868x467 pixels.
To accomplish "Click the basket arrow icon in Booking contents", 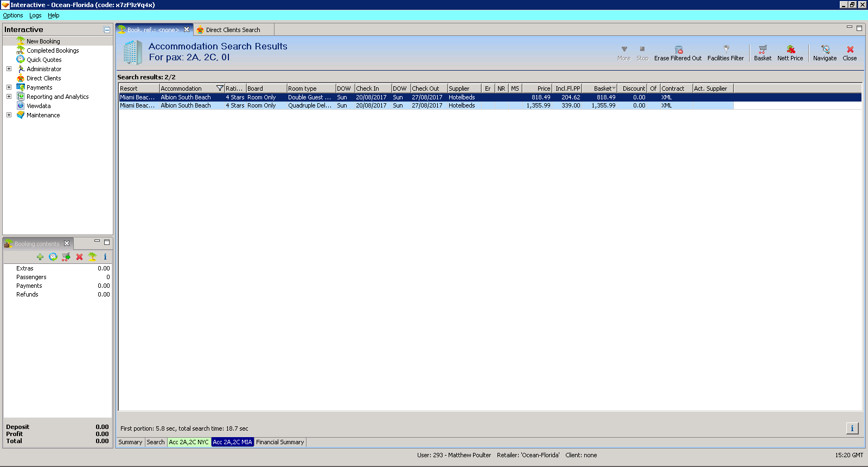I will (66, 257).
